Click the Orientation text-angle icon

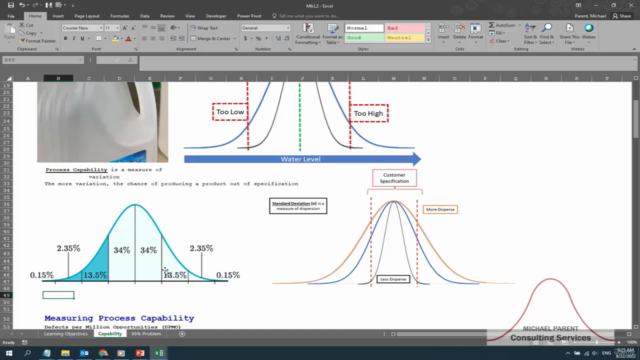(173, 28)
